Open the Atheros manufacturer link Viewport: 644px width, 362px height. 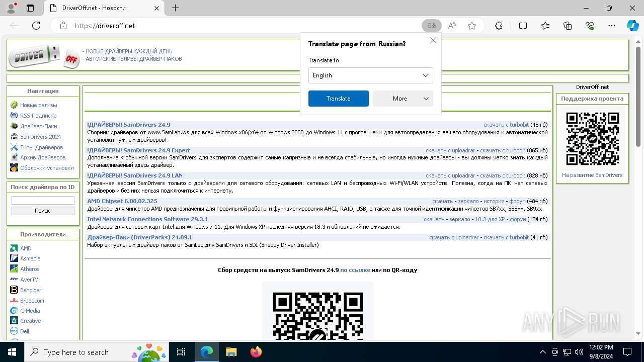(30, 269)
